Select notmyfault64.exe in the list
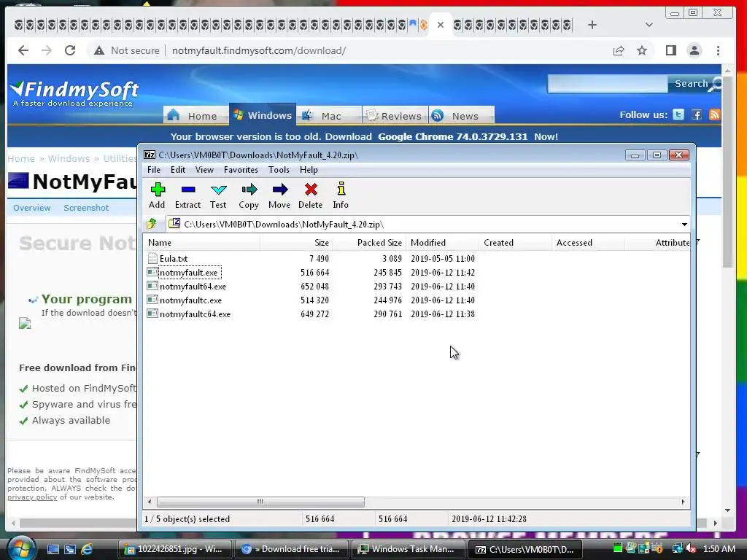Image resolution: width=747 pixels, height=560 pixels. (x=193, y=286)
